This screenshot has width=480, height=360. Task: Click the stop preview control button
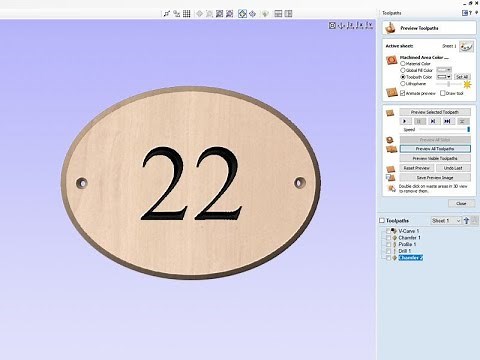(x=462, y=121)
